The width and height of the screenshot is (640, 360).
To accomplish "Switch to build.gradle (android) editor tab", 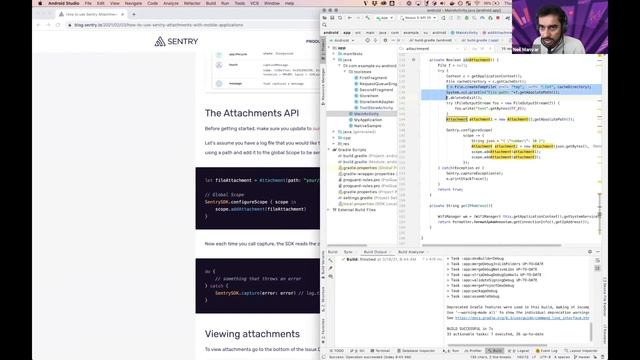I will pyautogui.click(x=431, y=40).
